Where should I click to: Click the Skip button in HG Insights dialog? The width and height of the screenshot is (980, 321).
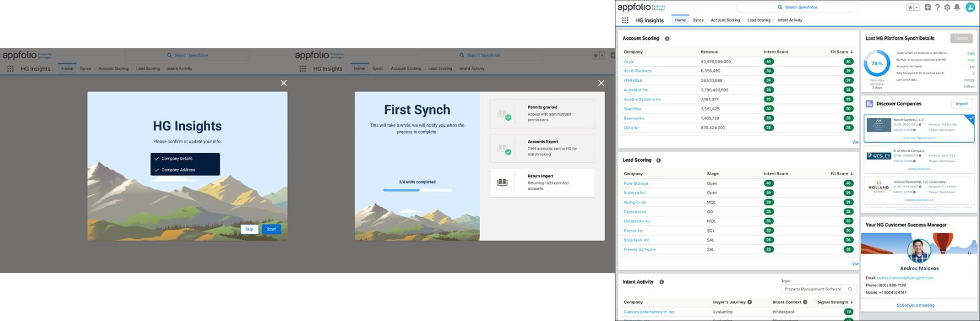click(249, 229)
